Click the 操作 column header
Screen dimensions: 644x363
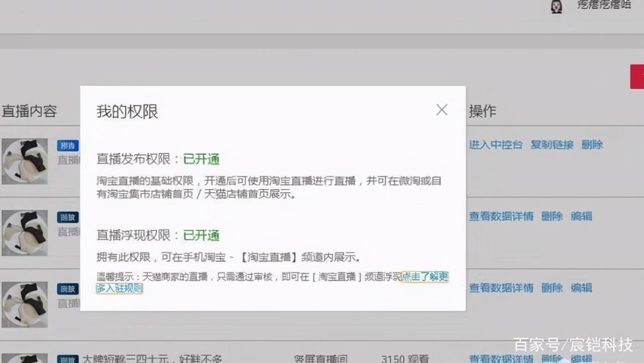click(482, 112)
